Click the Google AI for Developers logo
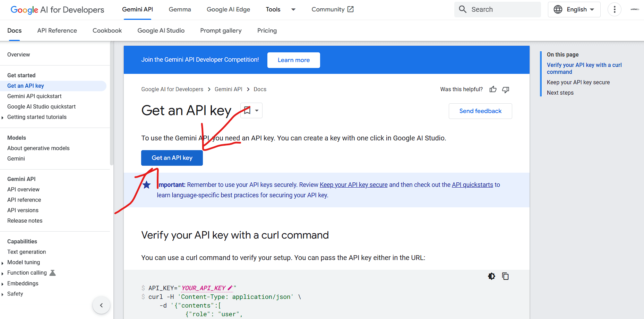Screen dimensions: 644x319 point(57,10)
